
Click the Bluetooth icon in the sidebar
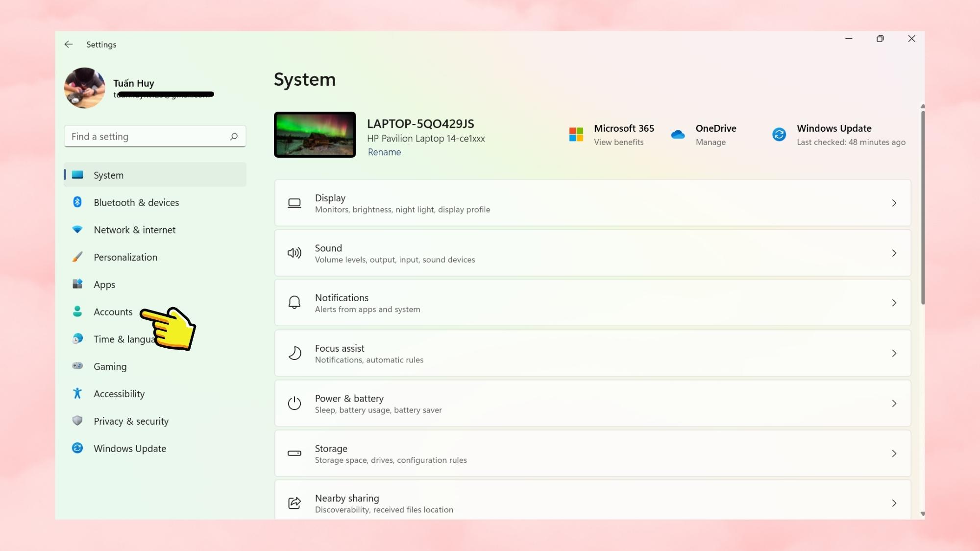click(77, 202)
